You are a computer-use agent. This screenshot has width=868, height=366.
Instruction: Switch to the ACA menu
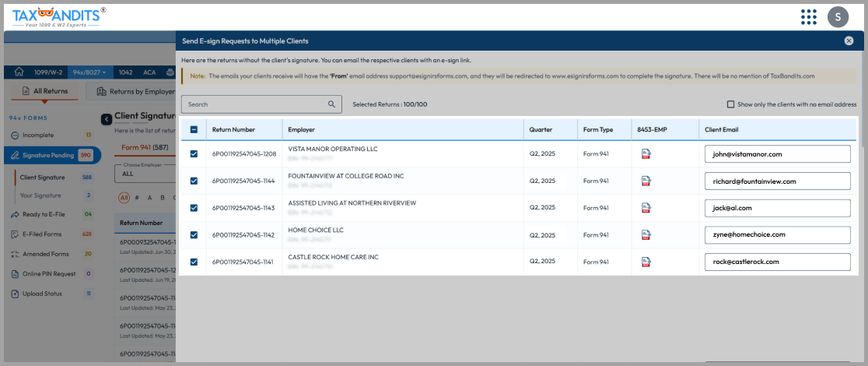click(x=149, y=72)
